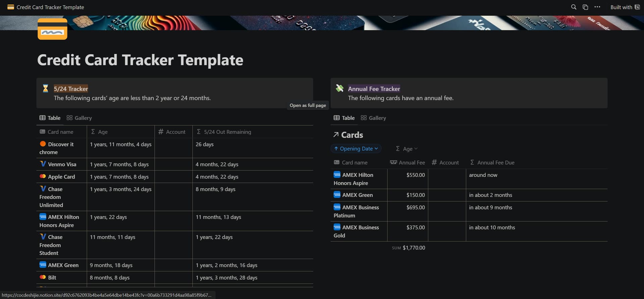Select the Table tab in Annual Fee Tracker
Image resolution: width=644 pixels, height=299 pixels.
(344, 118)
